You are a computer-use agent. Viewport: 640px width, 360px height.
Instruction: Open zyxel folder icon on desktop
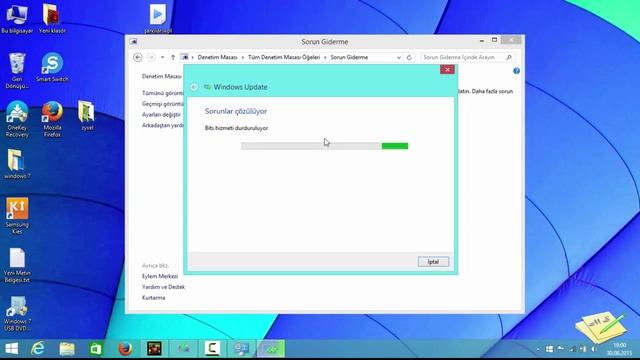pyautogui.click(x=87, y=116)
